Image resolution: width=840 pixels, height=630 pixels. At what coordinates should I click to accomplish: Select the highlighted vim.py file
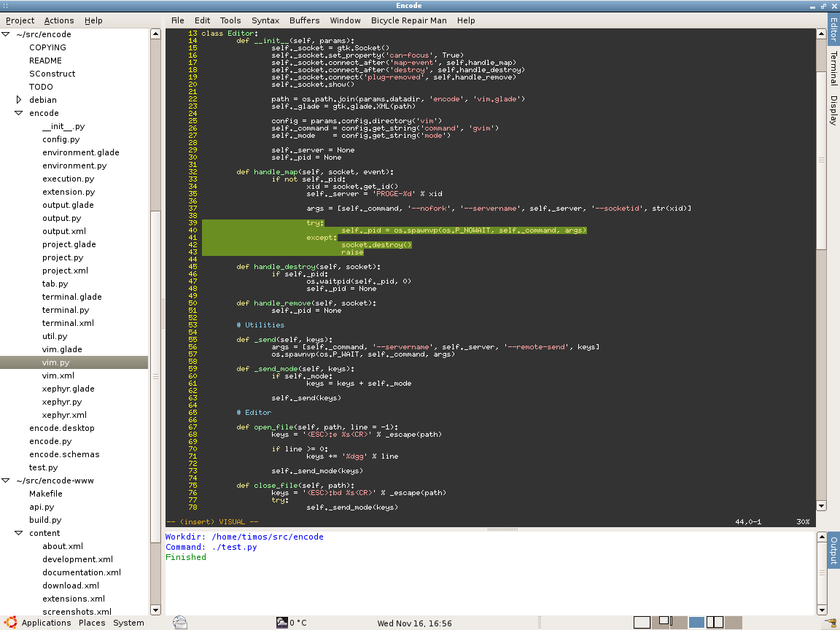click(x=74, y=362)
